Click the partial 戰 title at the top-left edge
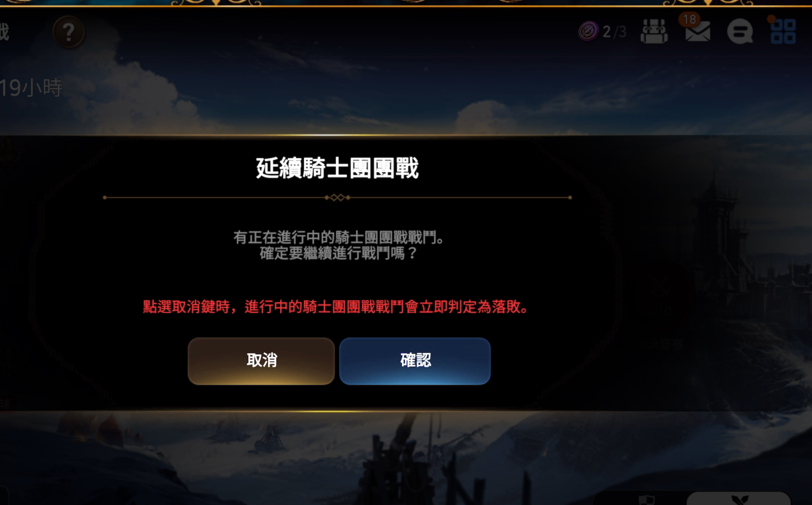This screenshot has height=505, width=812. coord(4,32)
